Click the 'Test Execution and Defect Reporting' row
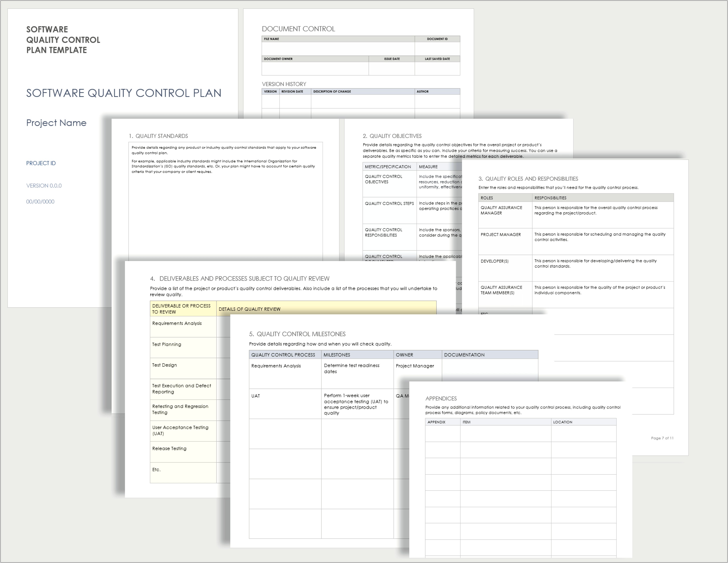The width and height of the screenshot is (728, 563). tap(183, 389)
